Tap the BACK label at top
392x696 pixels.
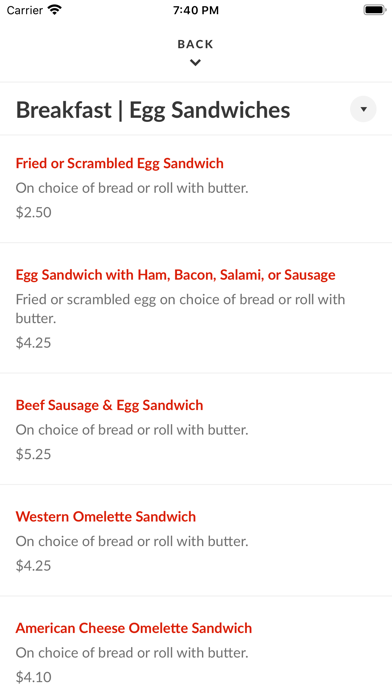pyautogui.click(x=195, y=44)
